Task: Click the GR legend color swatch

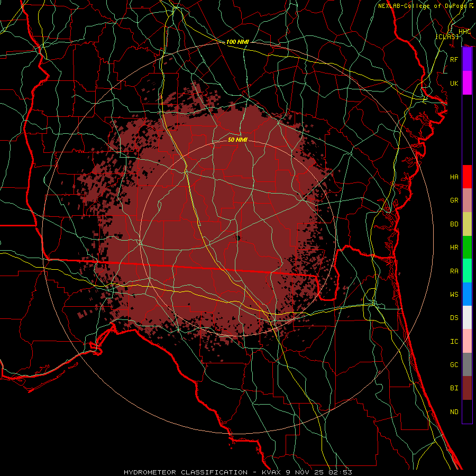Action: coord(467,200)
